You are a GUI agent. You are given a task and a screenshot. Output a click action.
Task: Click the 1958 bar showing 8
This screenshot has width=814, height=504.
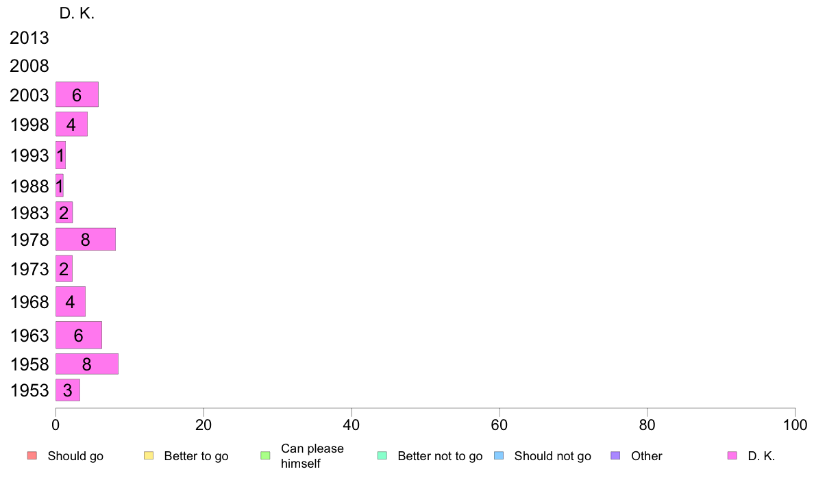click(x=87, y=364)
